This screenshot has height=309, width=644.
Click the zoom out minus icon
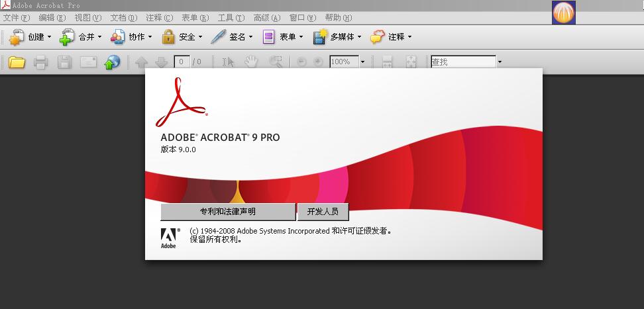coord(301,62)
